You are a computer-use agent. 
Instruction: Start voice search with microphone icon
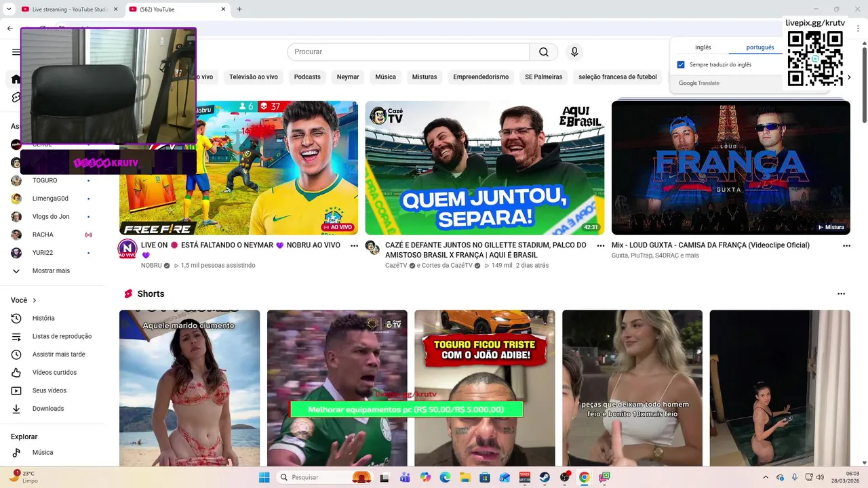[574, 52]
